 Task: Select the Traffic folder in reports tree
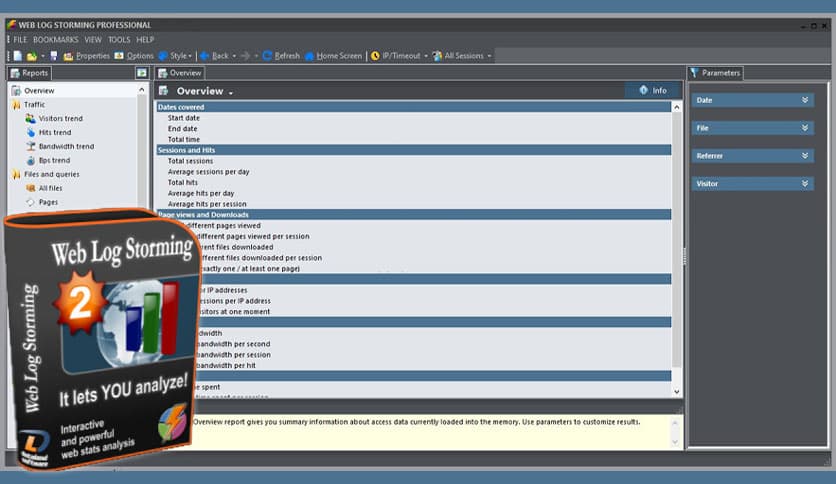click(x=34, y=104)
